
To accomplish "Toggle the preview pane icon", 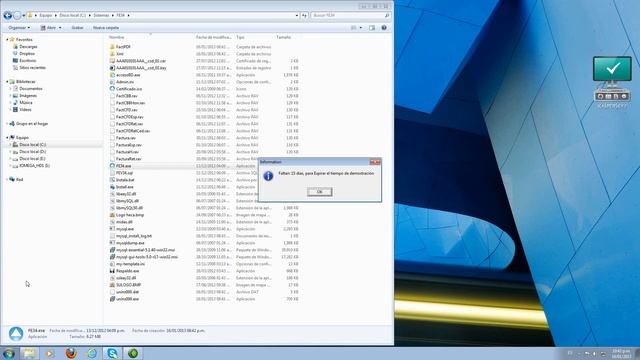I will (x=372, y=28).
